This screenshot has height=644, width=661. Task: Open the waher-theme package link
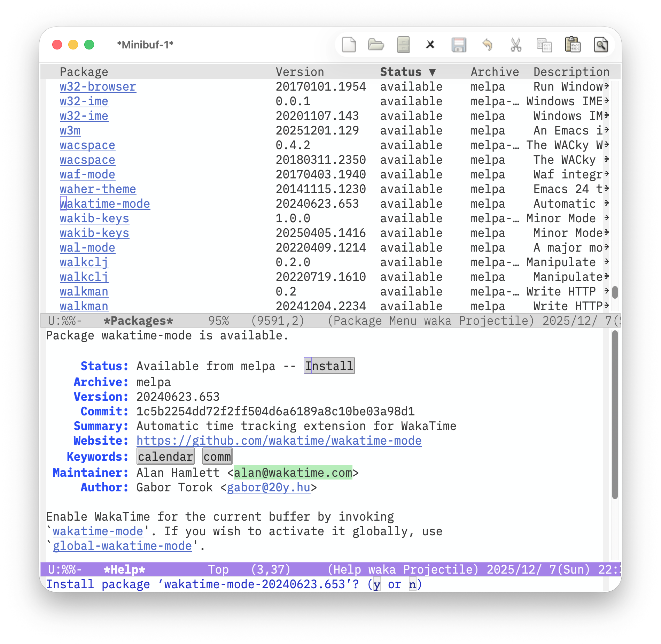click(98, 189)
